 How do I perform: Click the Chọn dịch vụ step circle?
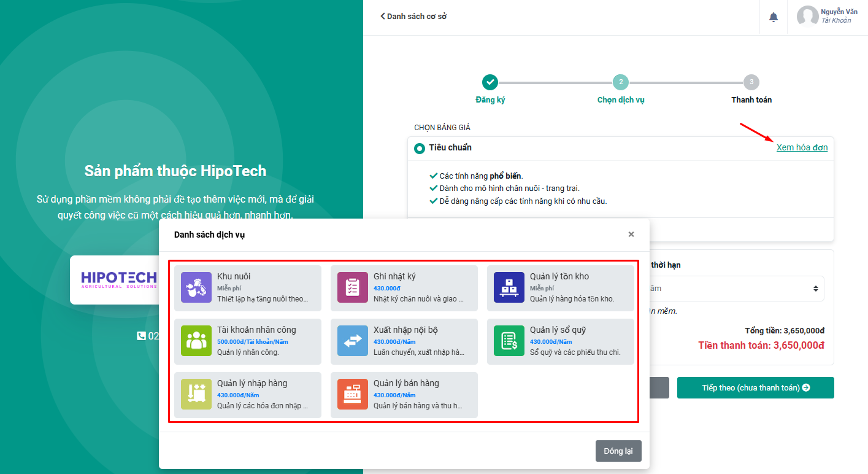[x=621, y=82]
